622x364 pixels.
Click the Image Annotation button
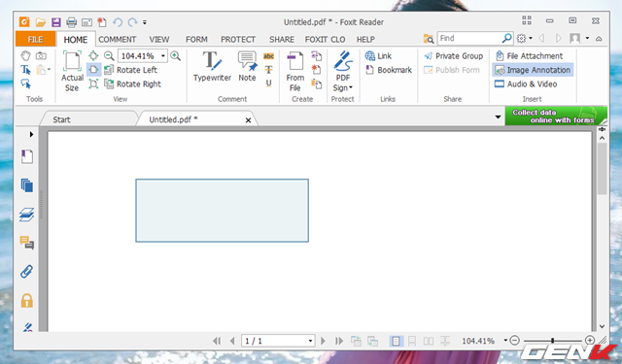533,70
